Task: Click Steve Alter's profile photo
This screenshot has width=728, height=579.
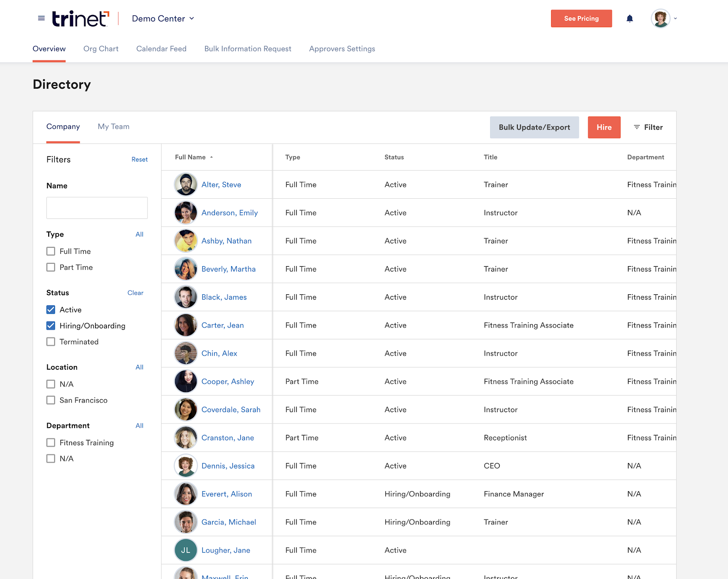Action: click(186, 184)
